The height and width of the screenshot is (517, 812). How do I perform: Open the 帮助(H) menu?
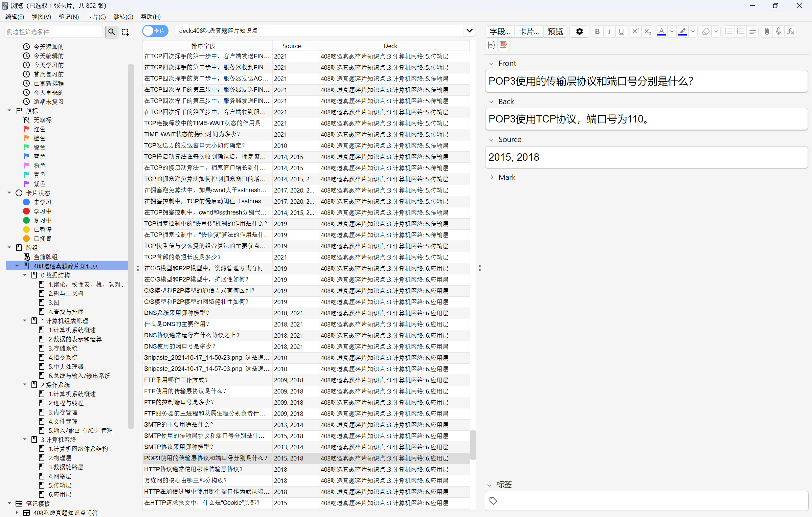click(x=151, y=17)
